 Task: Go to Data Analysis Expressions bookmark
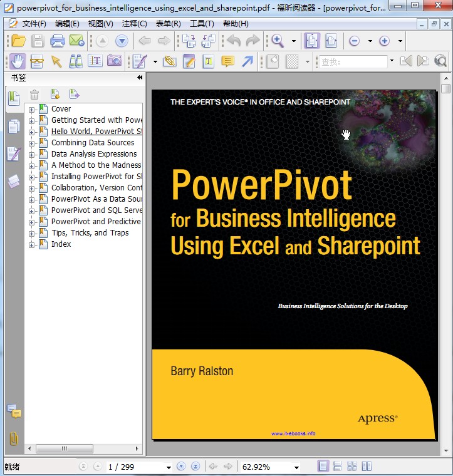[x=94, y=154]
